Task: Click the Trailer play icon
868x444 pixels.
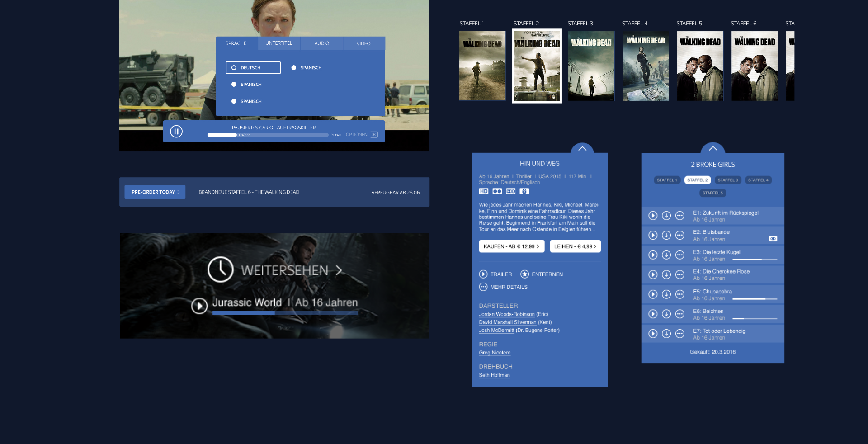Action: [483, 274]
